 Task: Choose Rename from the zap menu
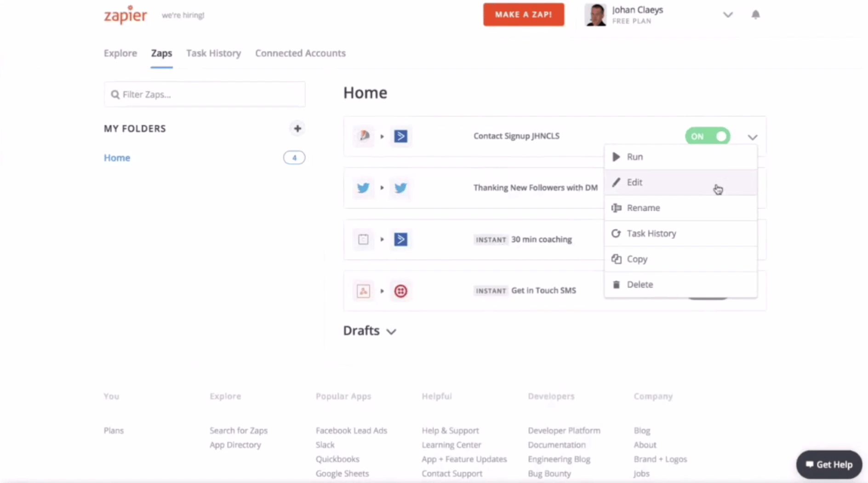point(680,208)
